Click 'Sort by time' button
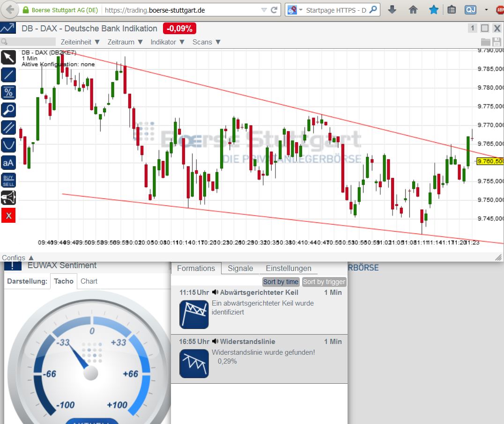This screenshot has width=504, height=424. coord(281,282)
